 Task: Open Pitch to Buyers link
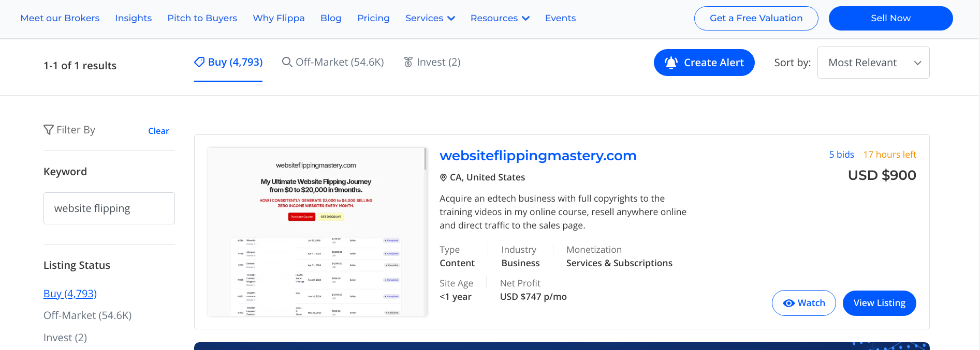point(202,18)
